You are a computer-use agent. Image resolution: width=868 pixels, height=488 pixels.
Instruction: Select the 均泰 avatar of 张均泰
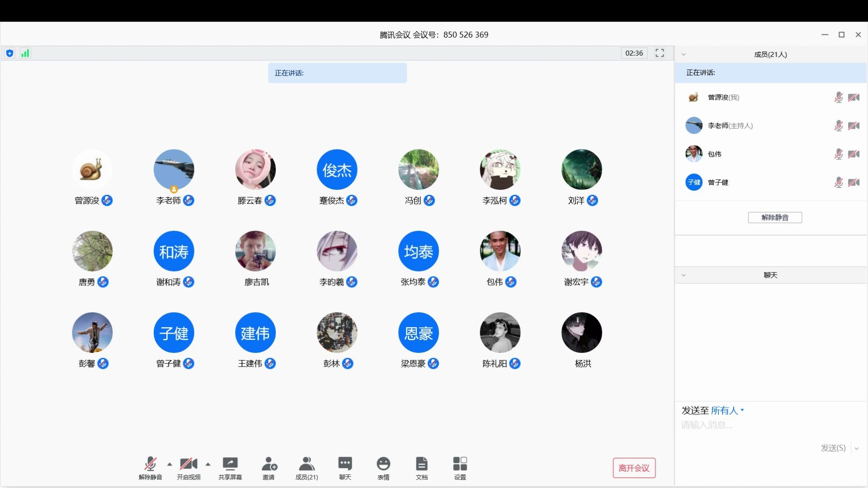pos(419,251)
